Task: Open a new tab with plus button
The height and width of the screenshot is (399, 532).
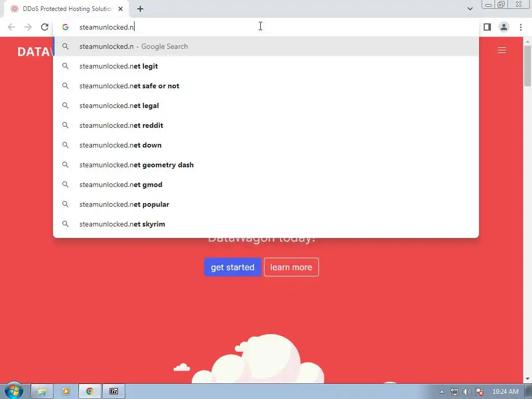Action: coord(140,9)
